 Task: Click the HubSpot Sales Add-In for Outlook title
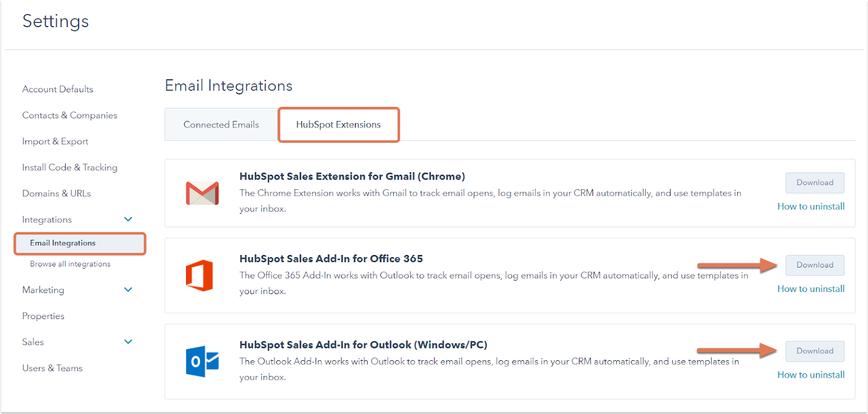tap(363, 345)
